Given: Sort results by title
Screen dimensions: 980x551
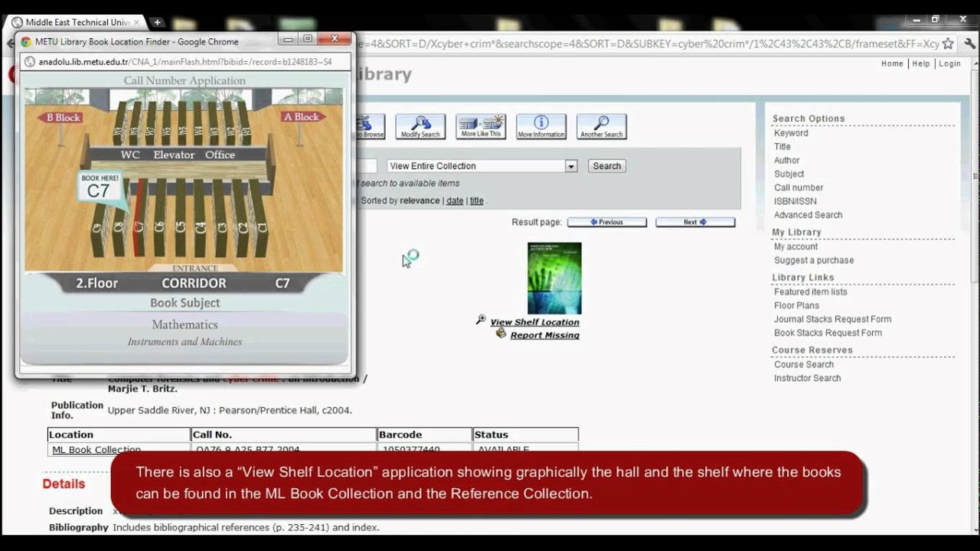Looking at the screenshot, I should click(476, 201).
